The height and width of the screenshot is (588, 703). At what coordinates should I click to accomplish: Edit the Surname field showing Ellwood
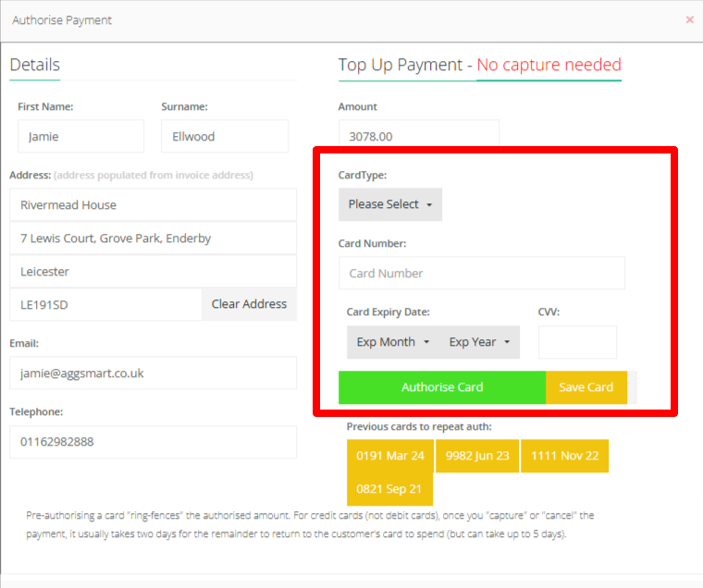pyautogui.click(x=225, y=136)
